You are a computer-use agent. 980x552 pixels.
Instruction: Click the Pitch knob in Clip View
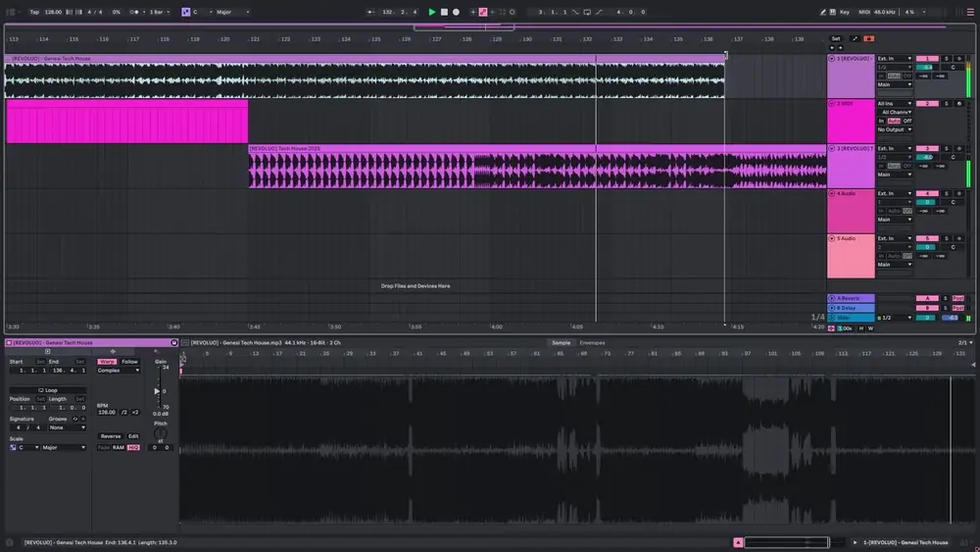pos(161,433)
